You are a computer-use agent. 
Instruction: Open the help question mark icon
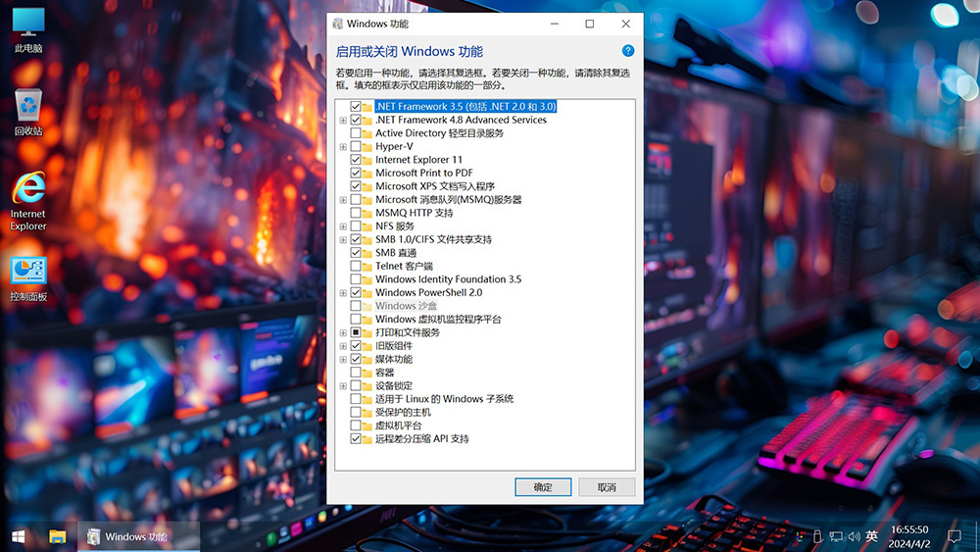pos(628,51)
